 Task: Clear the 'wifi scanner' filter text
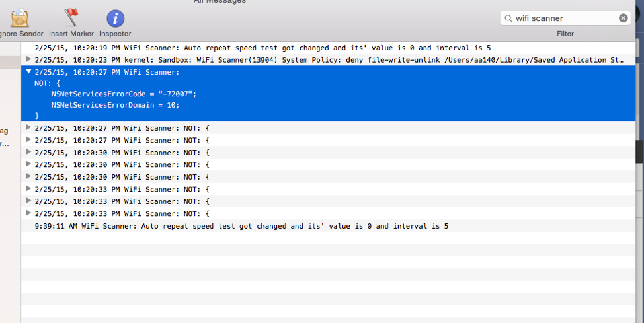coord(623,18)
